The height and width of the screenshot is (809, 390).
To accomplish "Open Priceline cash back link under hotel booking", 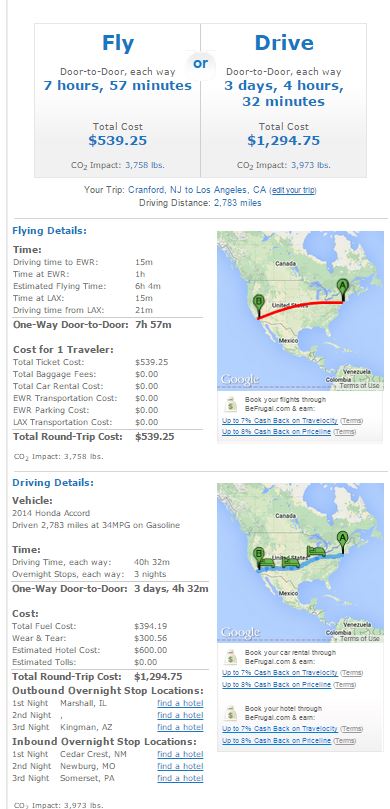I will [x=276, y=740].
